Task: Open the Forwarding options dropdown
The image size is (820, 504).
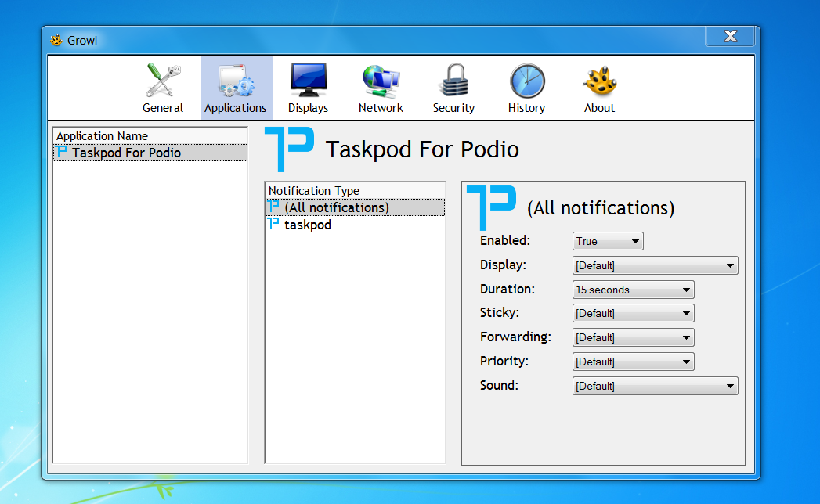Action: (633, 337)
